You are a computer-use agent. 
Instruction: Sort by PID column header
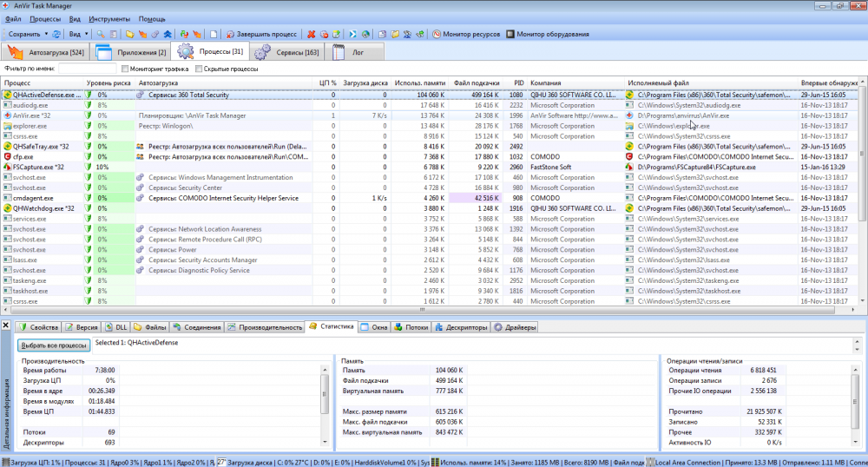514,83
